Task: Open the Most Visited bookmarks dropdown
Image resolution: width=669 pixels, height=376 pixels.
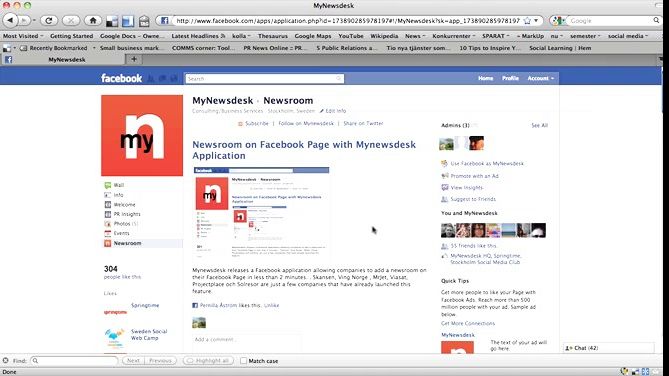Action: coord(23,36)
